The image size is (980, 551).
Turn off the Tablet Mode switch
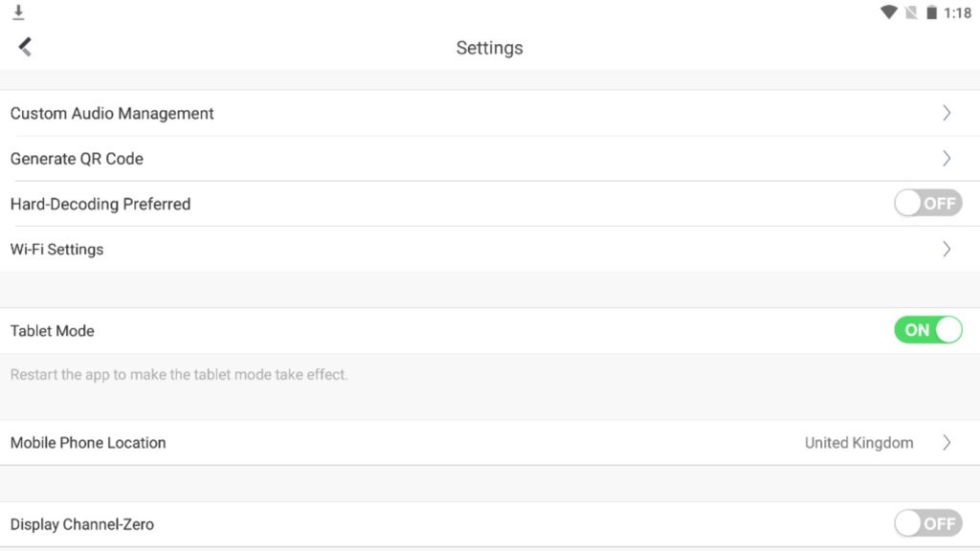(x=927, y=330)
